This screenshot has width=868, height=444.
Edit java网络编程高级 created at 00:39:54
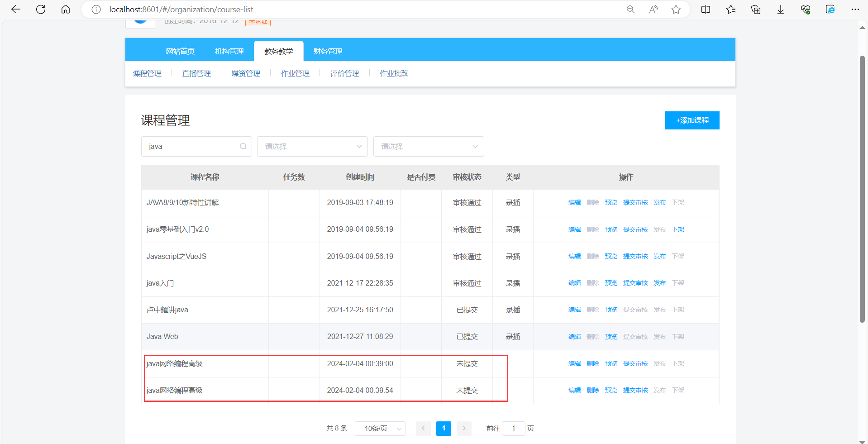[574, 390]
